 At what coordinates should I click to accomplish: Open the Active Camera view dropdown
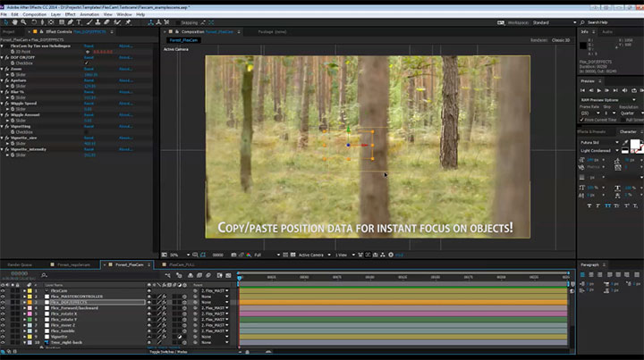coord(314,255)
